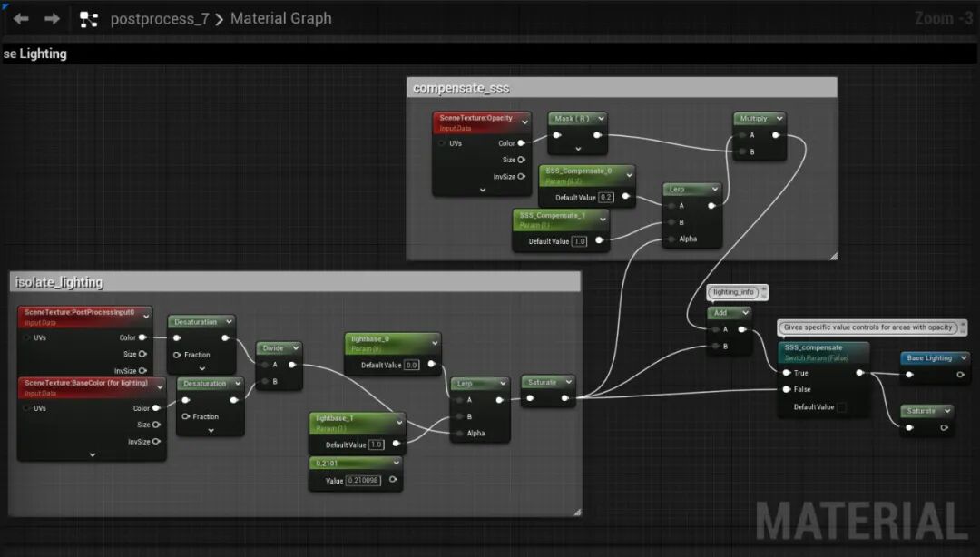This screenshot has height=557, width=980.
Task: Edit lightbase_1 default value 1.0 field
Action: tap(377, 445)
